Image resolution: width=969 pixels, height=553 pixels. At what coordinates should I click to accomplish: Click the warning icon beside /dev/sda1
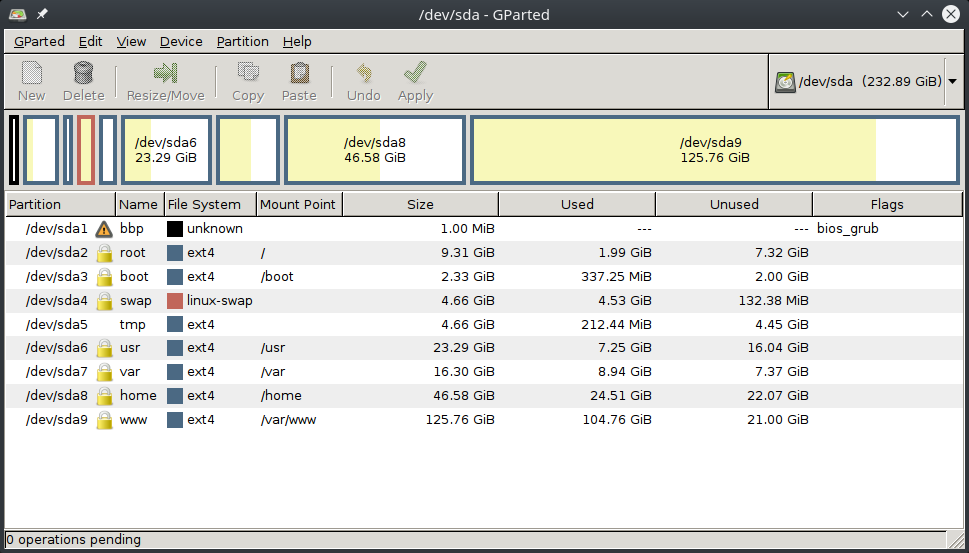104,229
